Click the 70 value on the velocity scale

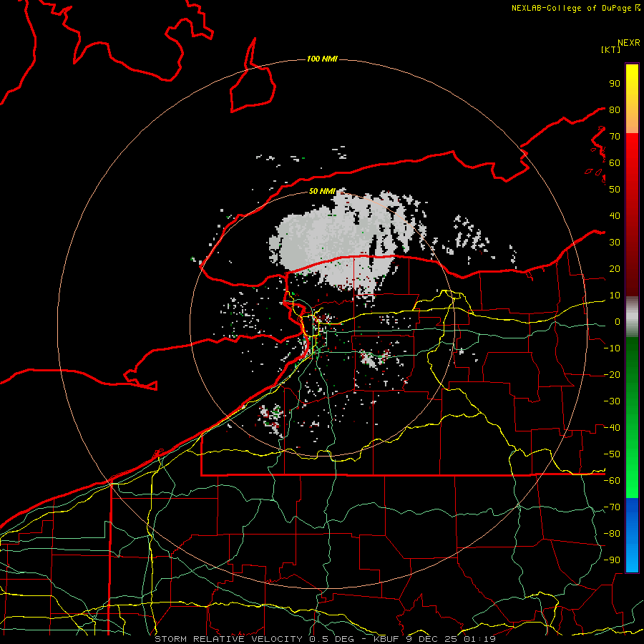click(x=615, y=137)
